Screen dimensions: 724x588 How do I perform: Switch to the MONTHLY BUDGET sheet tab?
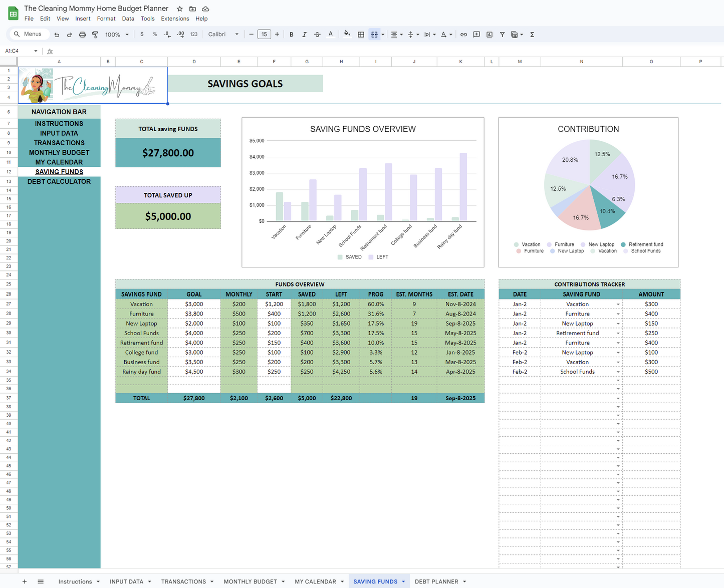250,581
